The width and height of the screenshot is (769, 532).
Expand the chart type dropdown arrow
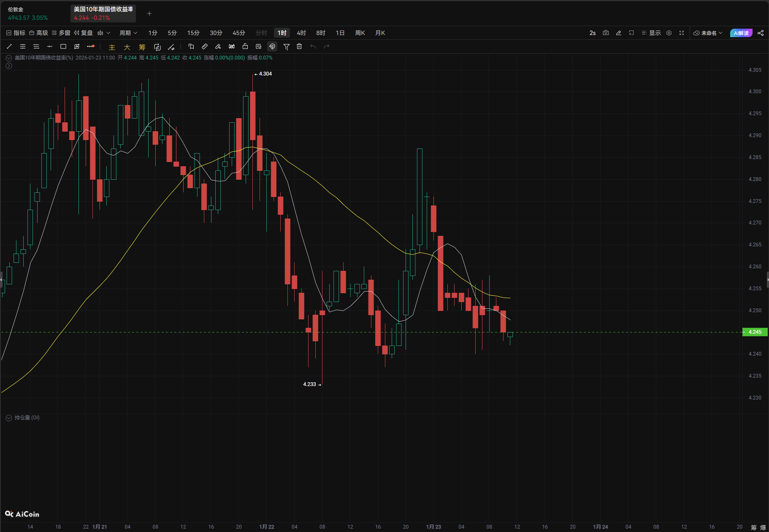click(x=108, y=33)
